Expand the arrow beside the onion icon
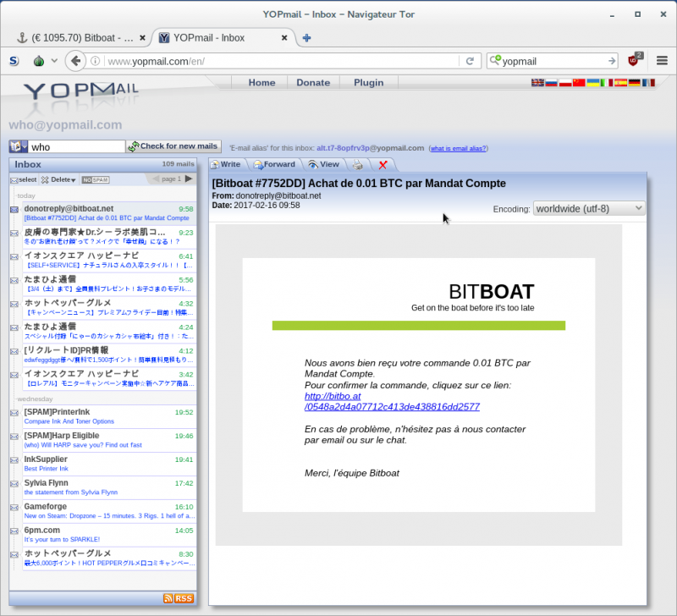 point(54,61)
